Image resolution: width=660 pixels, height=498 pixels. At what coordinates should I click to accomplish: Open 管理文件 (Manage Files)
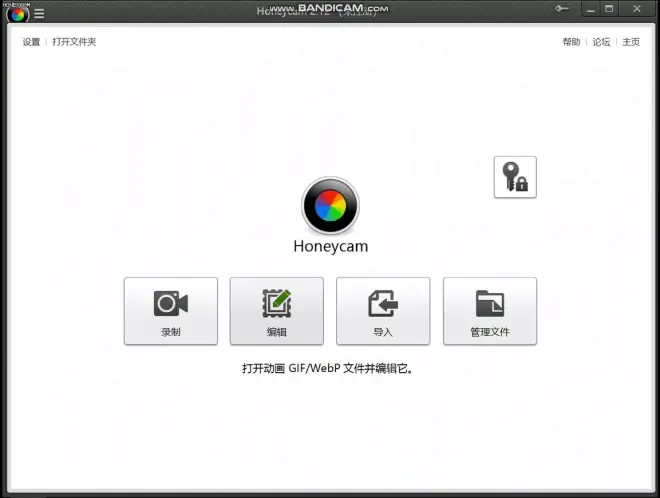490,311
